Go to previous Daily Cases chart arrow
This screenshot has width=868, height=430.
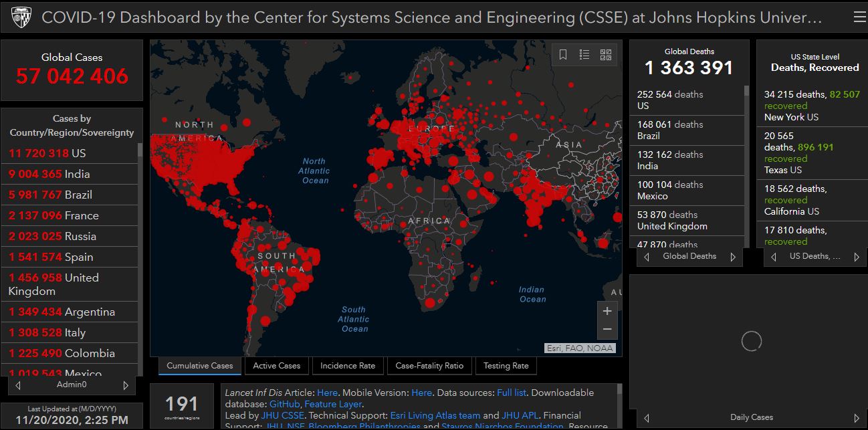pyautogui.click(x=646, y=418)
